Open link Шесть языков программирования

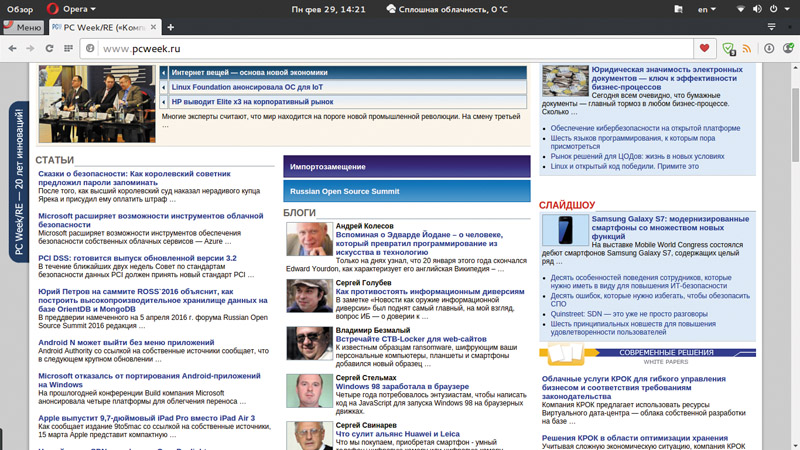pyautogui.click(x=633, y=142)
